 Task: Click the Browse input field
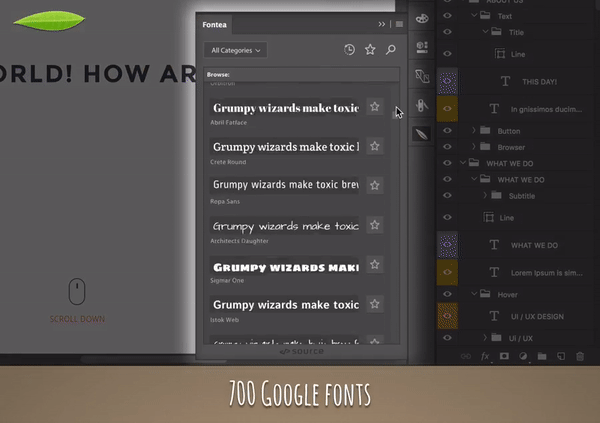point(302,74)
